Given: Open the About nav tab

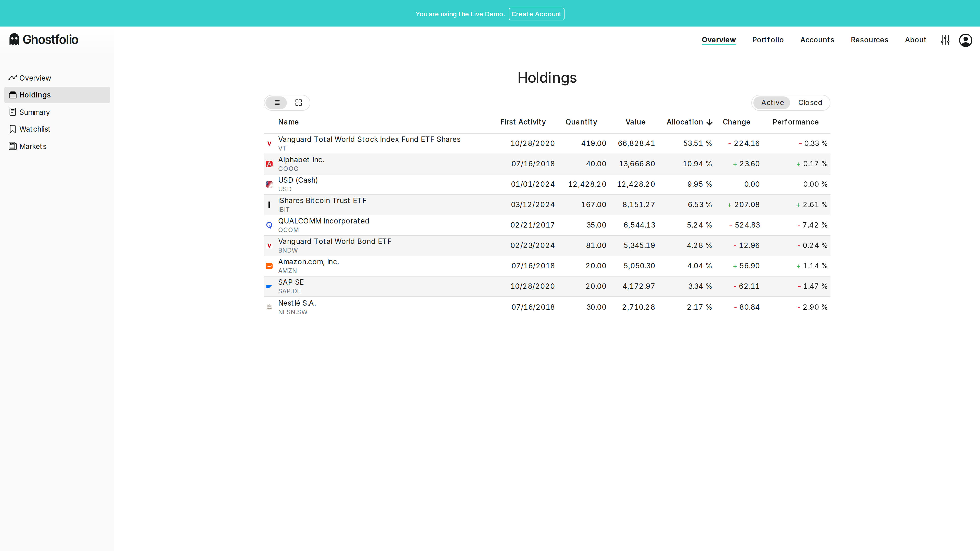Looking at the screenshot, I should click(915, 40).
